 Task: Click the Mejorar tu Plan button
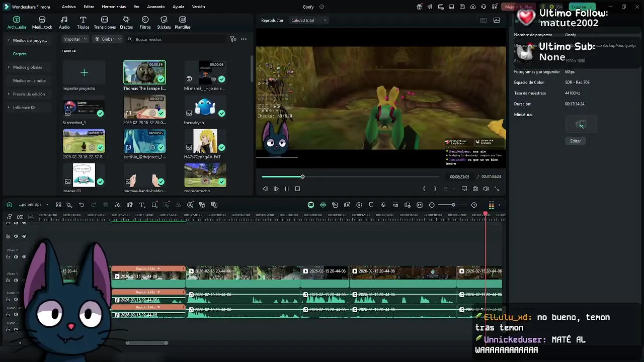tap(518, 7)
